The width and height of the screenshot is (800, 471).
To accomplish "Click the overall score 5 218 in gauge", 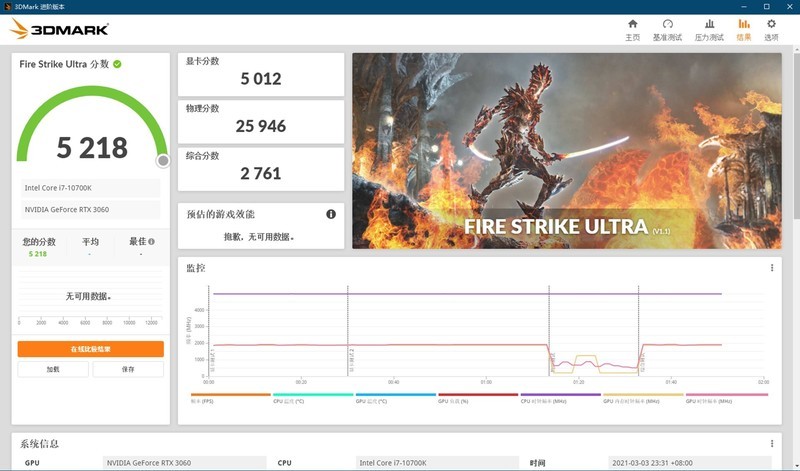I will pyautogui.click(x=92, y=147).
